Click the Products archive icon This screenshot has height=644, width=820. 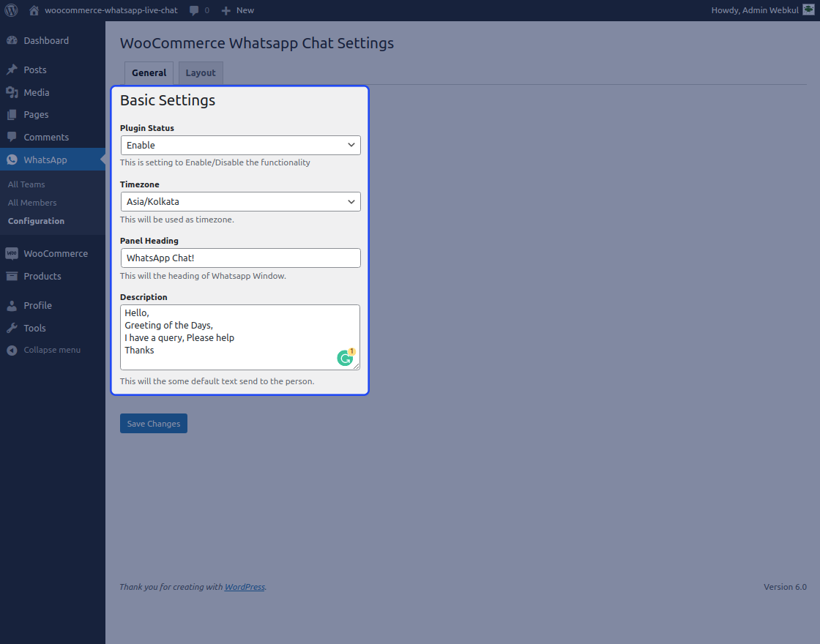point(12,276)
